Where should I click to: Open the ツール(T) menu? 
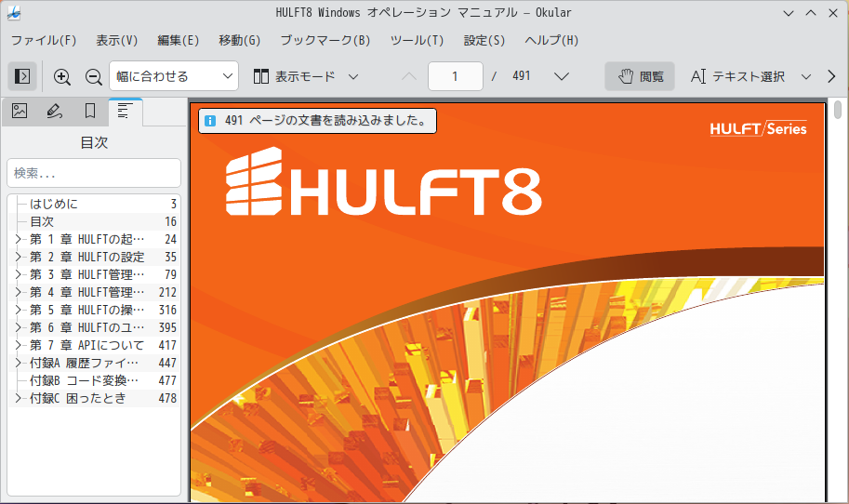coord(417,41)
